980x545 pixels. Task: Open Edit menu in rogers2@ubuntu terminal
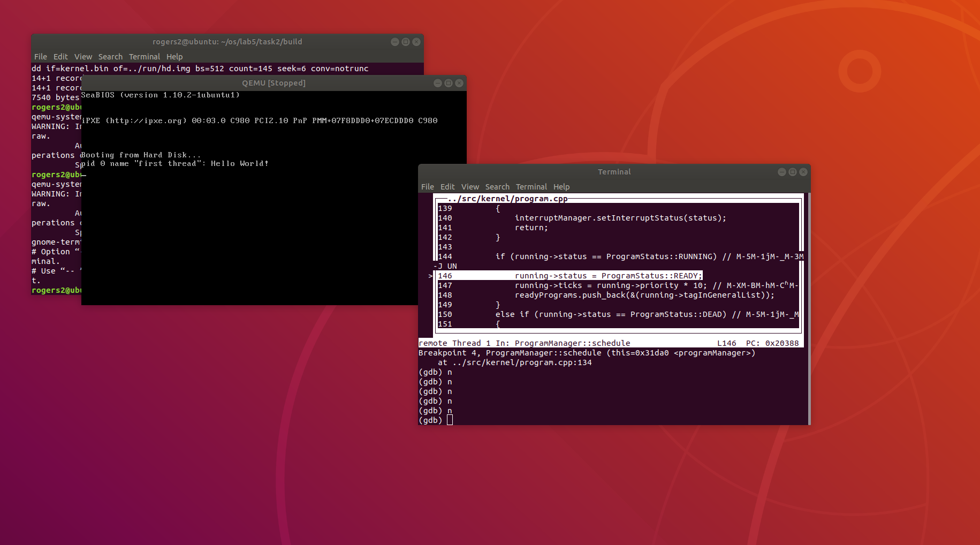[60, 57]
